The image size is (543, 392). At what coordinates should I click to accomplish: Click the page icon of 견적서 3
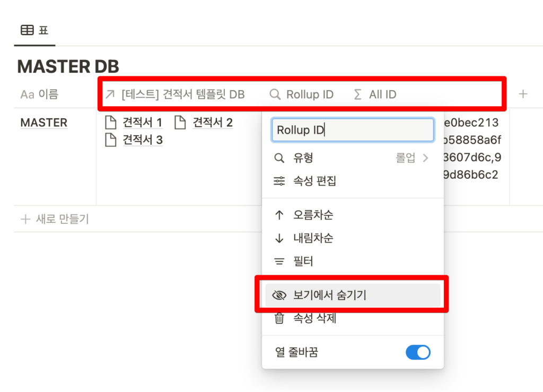[110, 140]
